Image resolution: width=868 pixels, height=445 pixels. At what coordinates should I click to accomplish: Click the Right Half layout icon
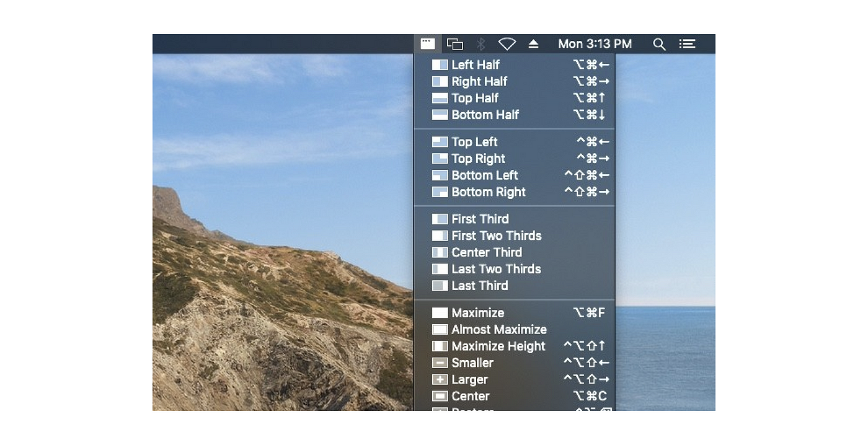coord(440,81)
